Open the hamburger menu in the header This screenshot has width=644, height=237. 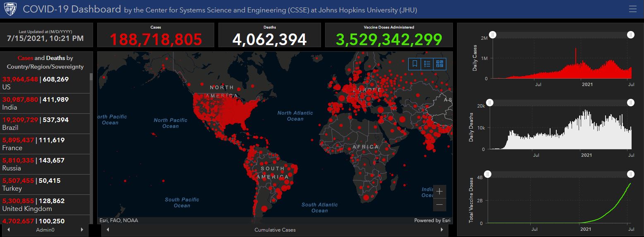tap(632, 9)
